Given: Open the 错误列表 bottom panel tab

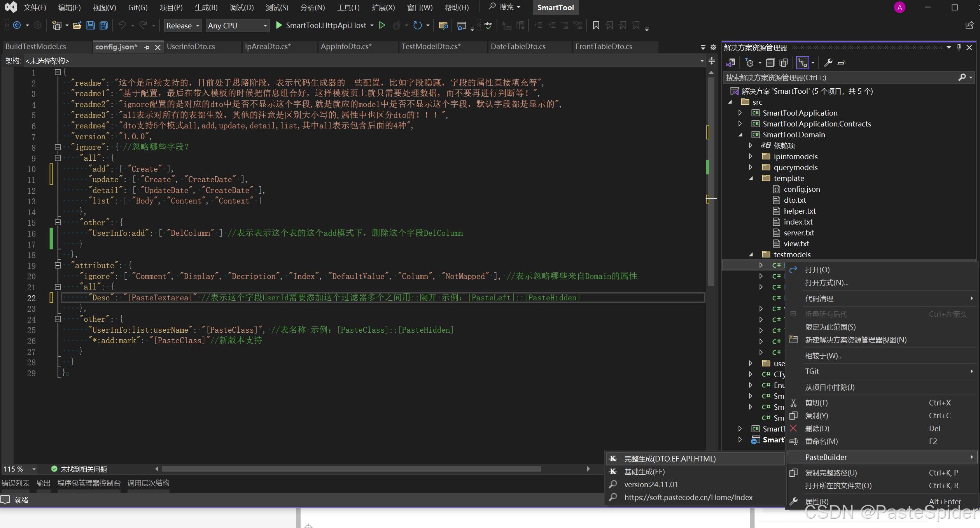Looking at the screenshot, I should pyautogui.click(x=16, y=483).
